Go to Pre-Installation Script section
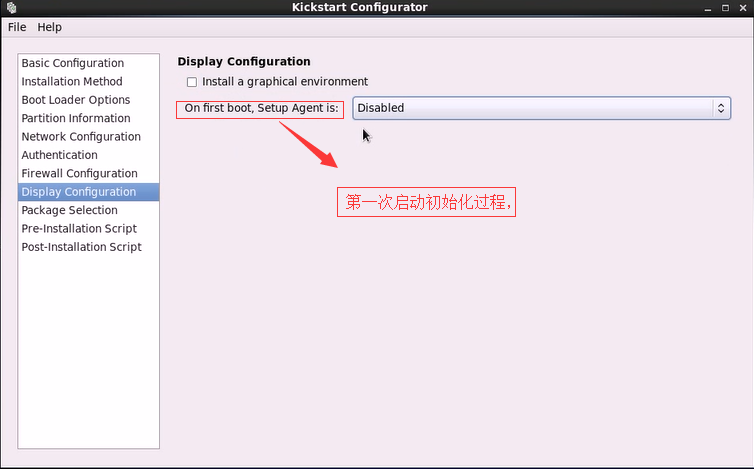 click(x=88, y=228)
